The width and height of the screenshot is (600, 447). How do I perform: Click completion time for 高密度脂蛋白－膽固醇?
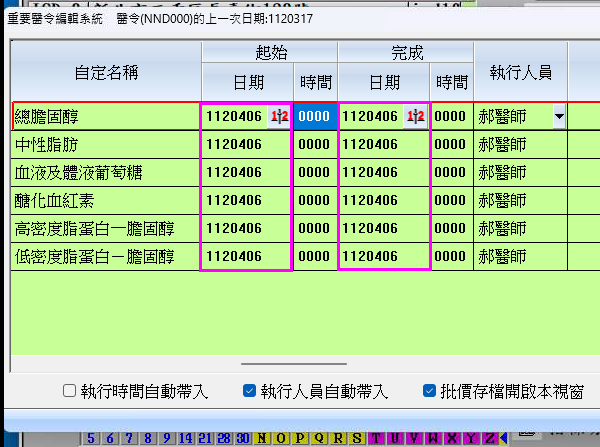451,229
